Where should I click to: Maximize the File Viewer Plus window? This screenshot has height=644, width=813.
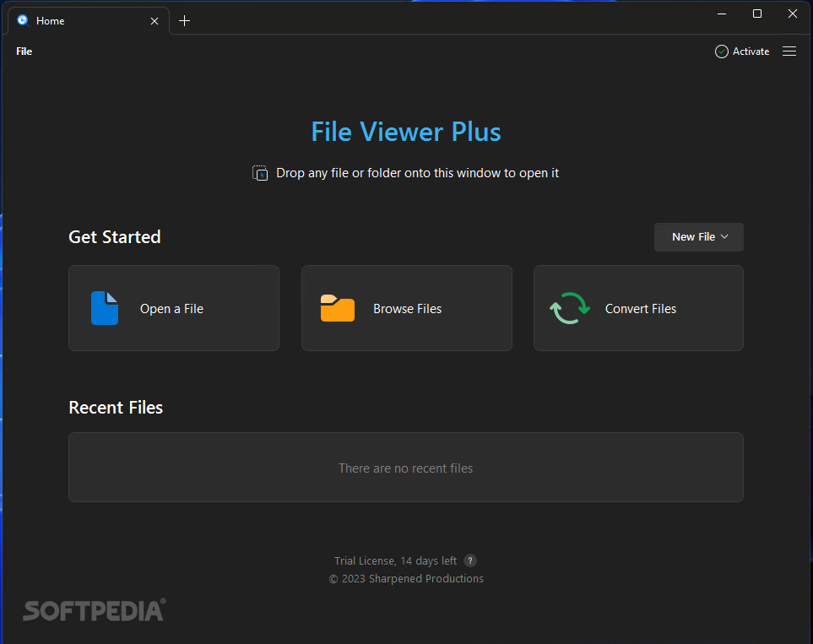pyautogui.click(x=757, y=14)
